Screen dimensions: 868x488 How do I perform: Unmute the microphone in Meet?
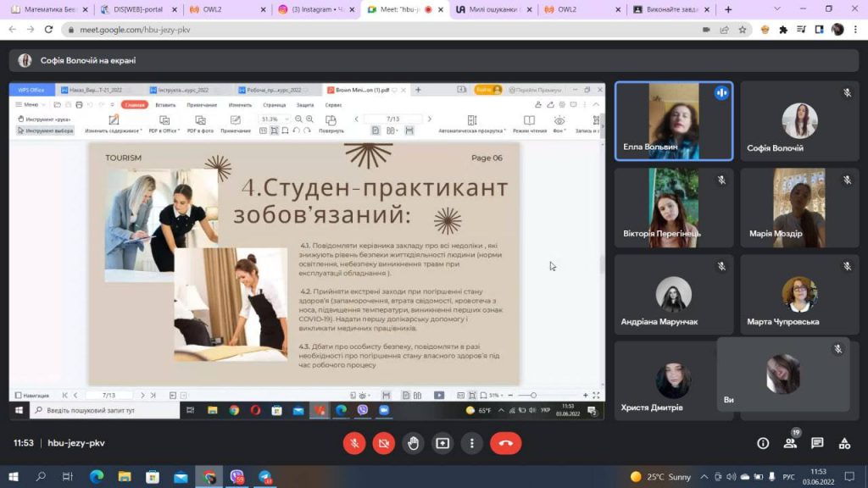(354, 443)
